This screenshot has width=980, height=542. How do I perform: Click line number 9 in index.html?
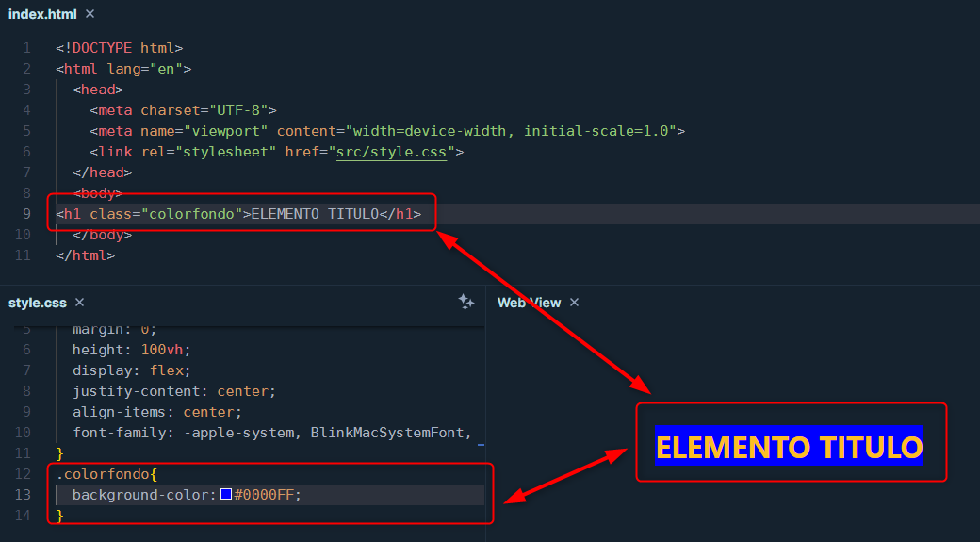(x=26, y=214)
